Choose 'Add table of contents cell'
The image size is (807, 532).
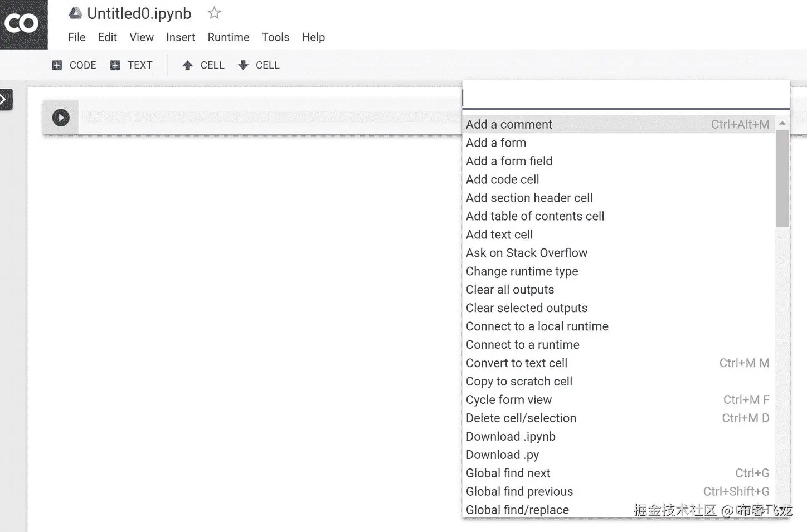(619, 216)
